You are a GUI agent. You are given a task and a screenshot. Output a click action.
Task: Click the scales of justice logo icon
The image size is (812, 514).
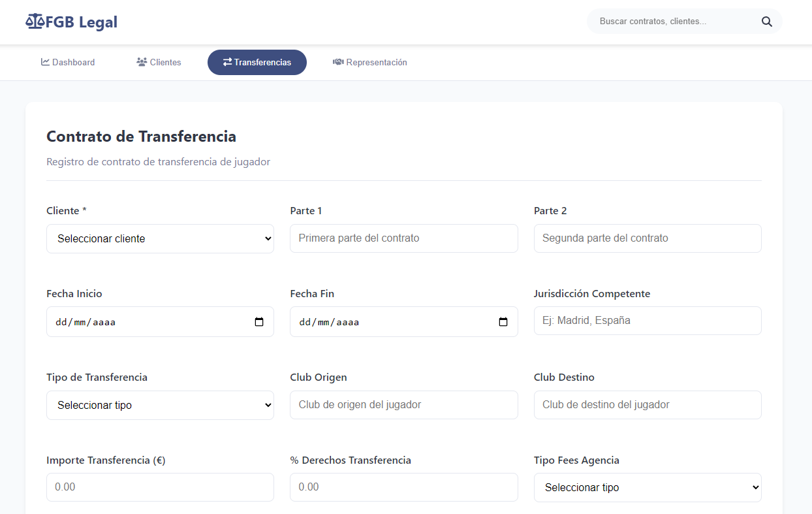coord(34,22)
